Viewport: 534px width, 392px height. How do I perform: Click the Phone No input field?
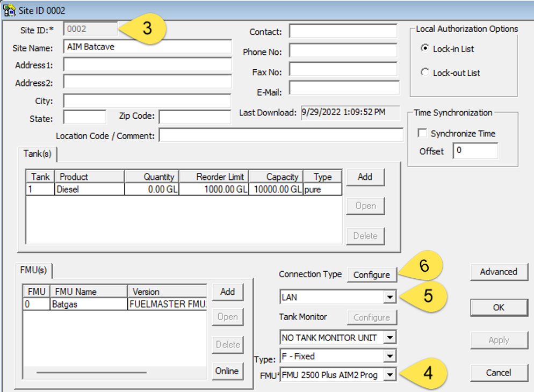(343, 50)
